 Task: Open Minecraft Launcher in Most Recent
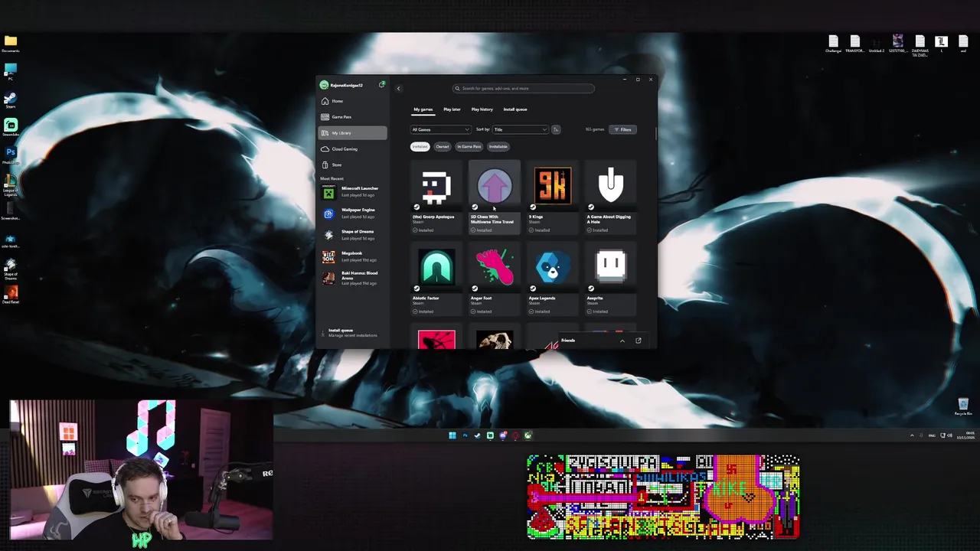tap(353, 191)
